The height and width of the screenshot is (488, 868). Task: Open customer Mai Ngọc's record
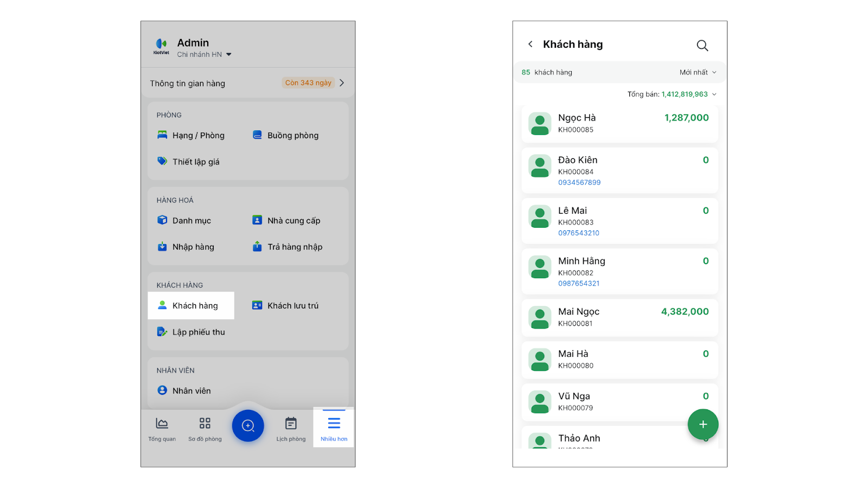coord(620,317)
